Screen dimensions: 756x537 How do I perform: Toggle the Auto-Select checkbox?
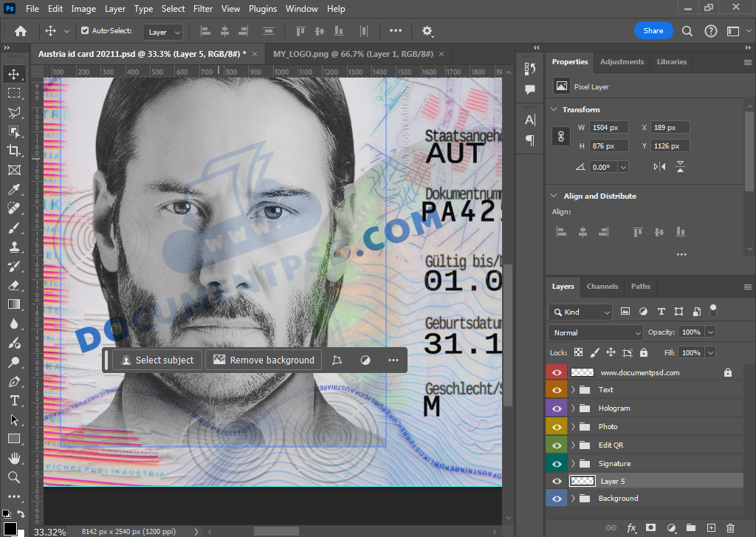pos(85,30)
